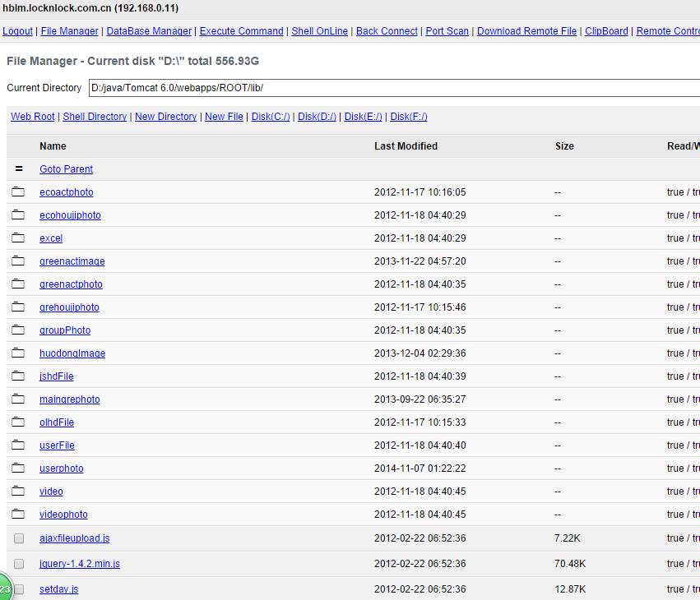Click the folder icon beside grehoujiphoto
This screenshot has width=700, height=600.
[x=18, y=307]
